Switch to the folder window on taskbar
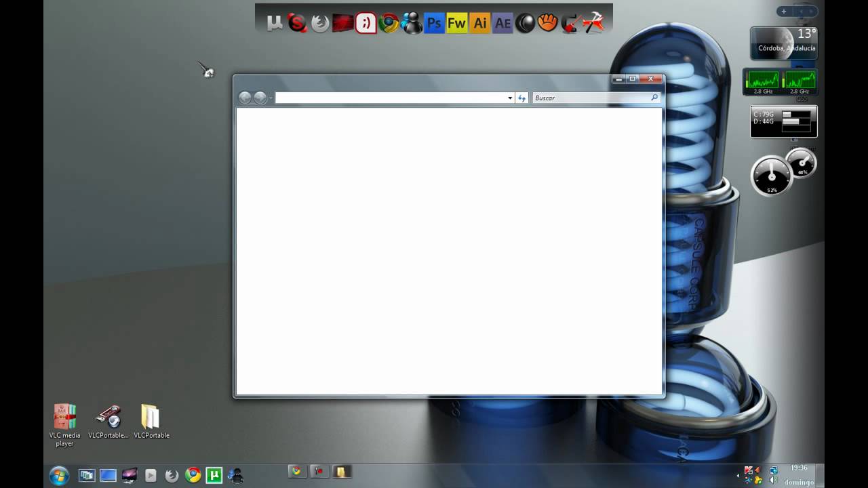868x488 pixels. tap(341, 472)
